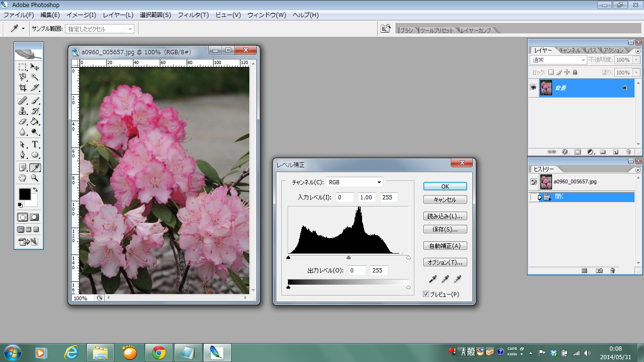Screen dimensions: 644x362
Task: Pick the Hand tool in the toolbox
Action: pyautogui.click(x=23, y=178)
